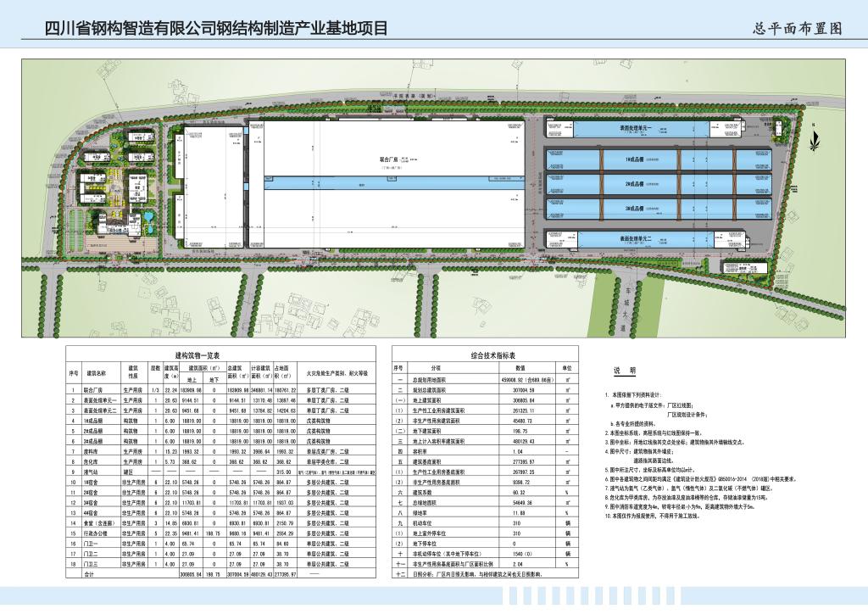Click the "规划总建筑面积" indicator row
868x614 pixels.
coord(485,390)
